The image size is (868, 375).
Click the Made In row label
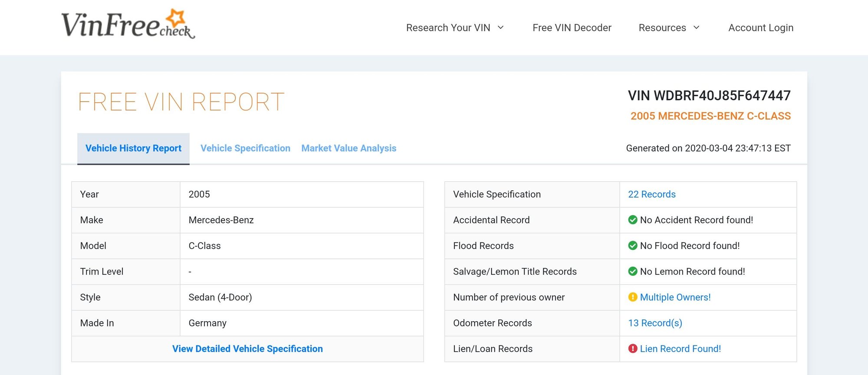pos(97,323)
